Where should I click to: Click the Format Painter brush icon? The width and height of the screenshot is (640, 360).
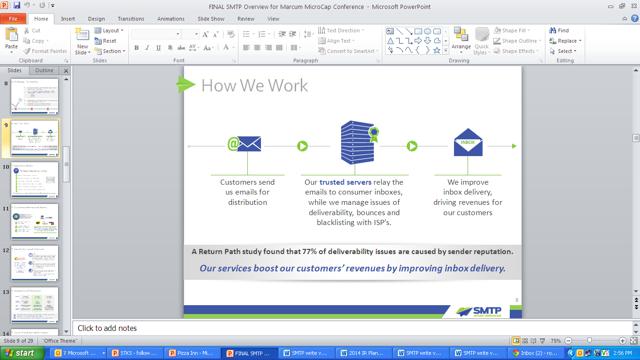(27, 51)
